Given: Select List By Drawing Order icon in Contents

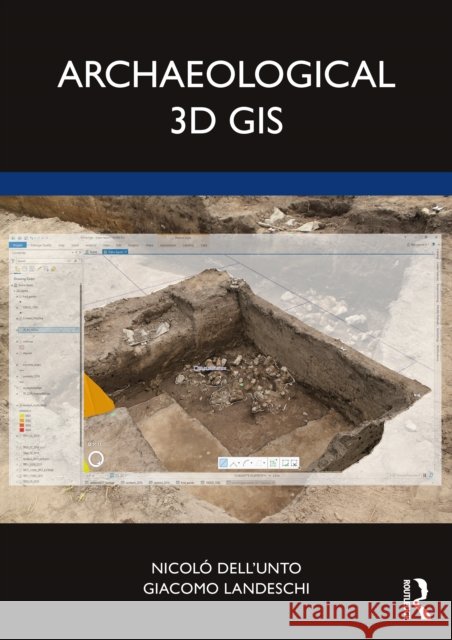Looking at the screenshot, I should [x=18, y=269].
